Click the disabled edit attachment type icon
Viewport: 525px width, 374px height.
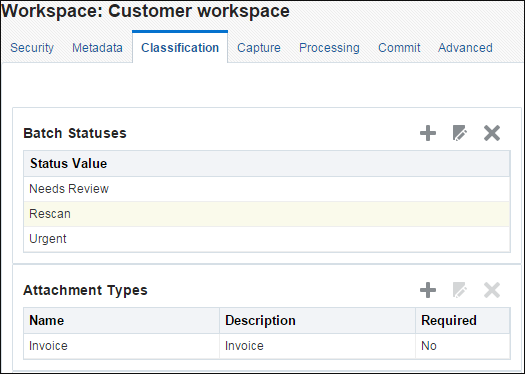pos(460,290)
